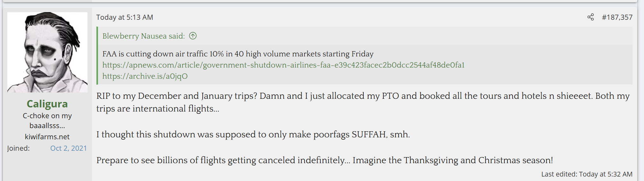Open Caligura's avatar image
The width and height of the screenshot is (644, 181).
(x=47, y=52)
